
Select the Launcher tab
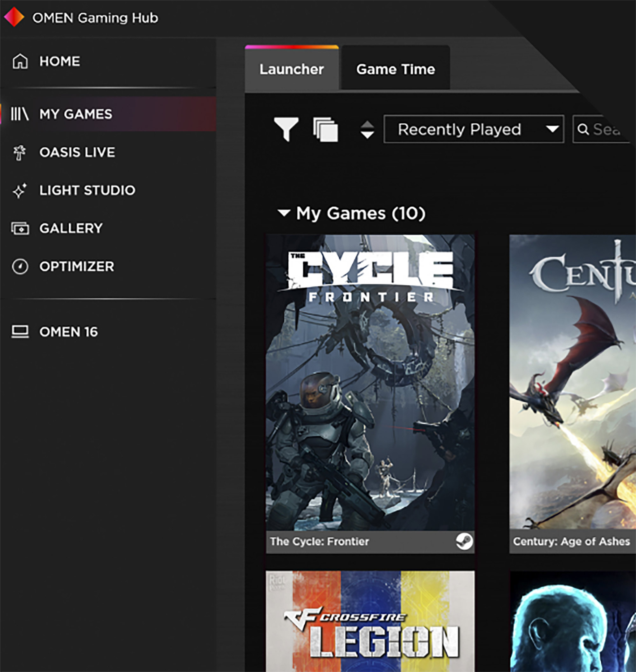pos(292,69)
